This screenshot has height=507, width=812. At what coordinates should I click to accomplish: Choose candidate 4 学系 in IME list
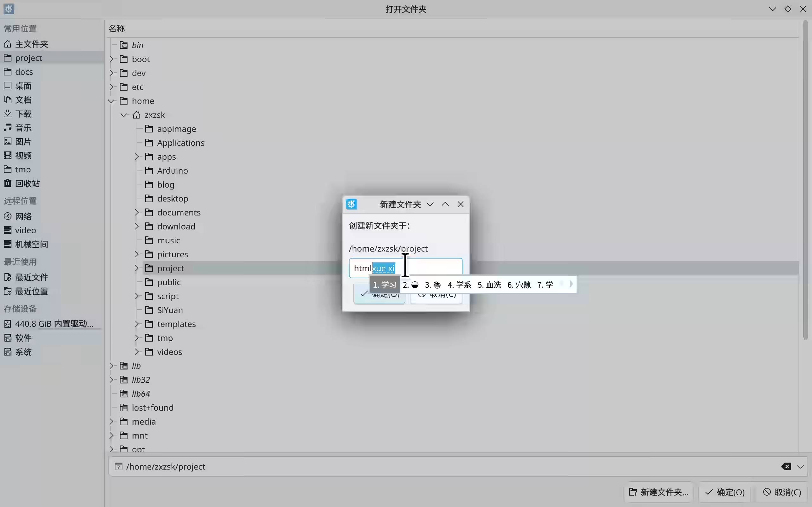point(459,285)
